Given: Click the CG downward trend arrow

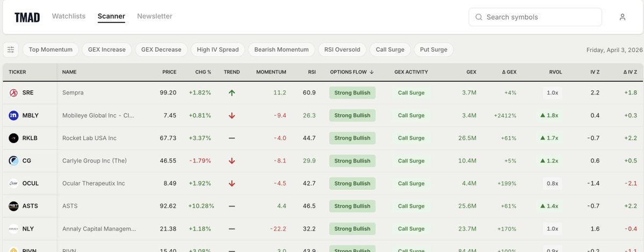Looking at the screenshot, I should click(x=231, y=161).
